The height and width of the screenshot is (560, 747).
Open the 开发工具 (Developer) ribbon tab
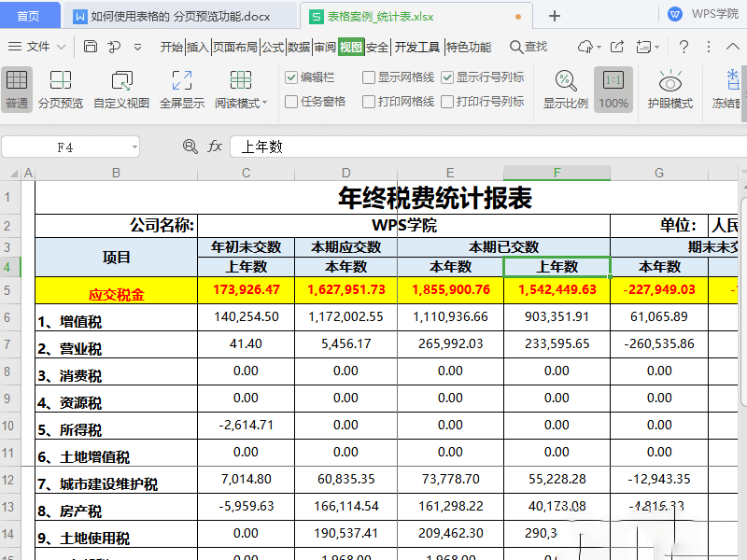coord(416,47)
